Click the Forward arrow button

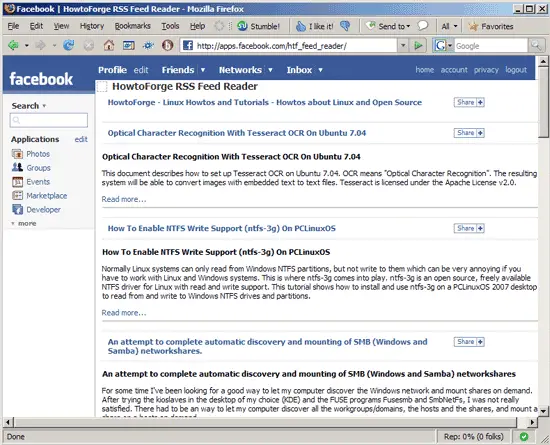pyautogui.click(x=40, y=45)
